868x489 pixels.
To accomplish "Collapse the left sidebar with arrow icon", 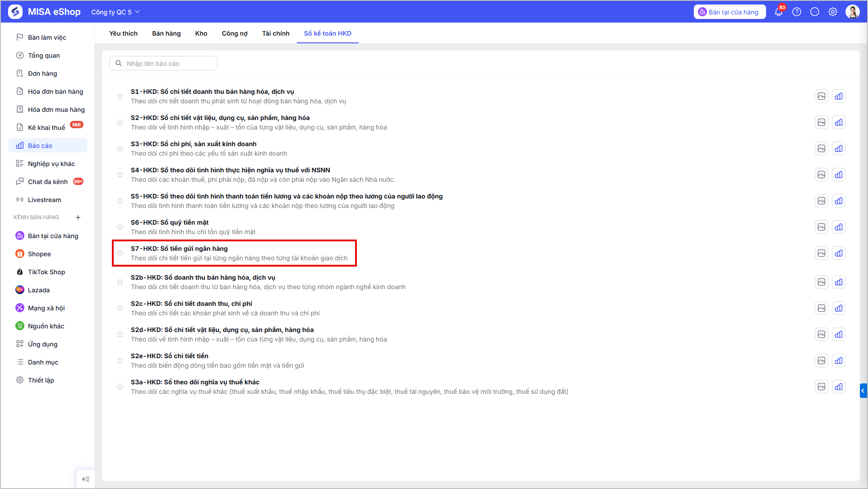I will point(86,479).
